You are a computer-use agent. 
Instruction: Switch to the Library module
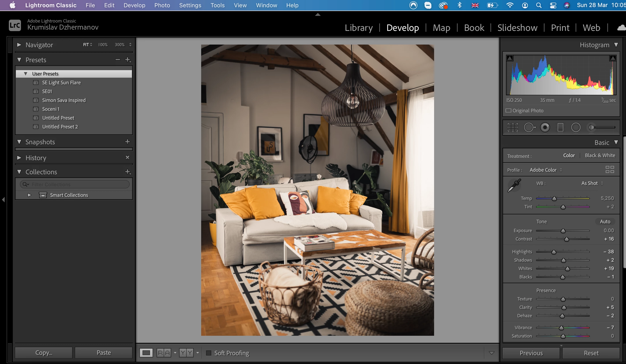pyautogui.click(x=358, y=28)
